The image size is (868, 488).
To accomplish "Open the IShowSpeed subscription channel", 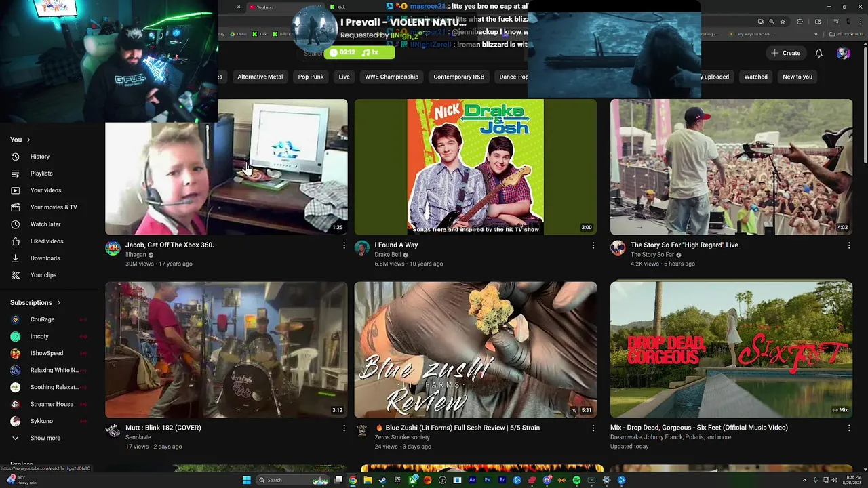I will [46, 353].
